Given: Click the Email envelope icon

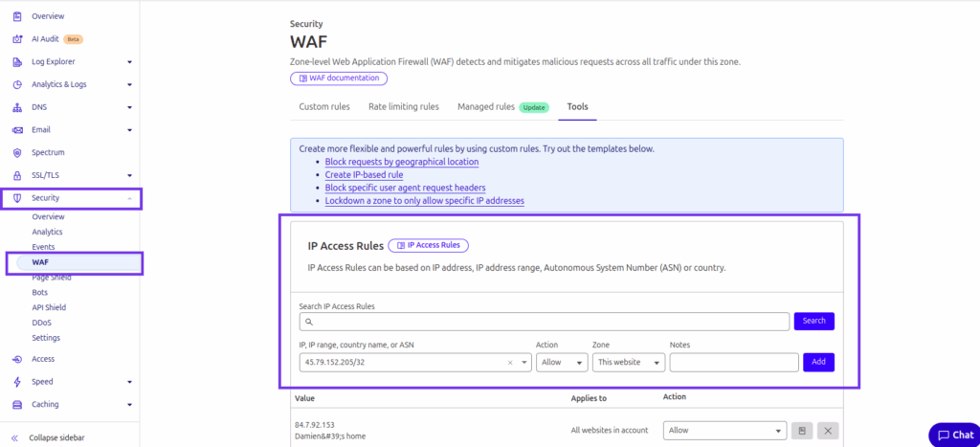Looking at the screenshot, I should 17,130.
